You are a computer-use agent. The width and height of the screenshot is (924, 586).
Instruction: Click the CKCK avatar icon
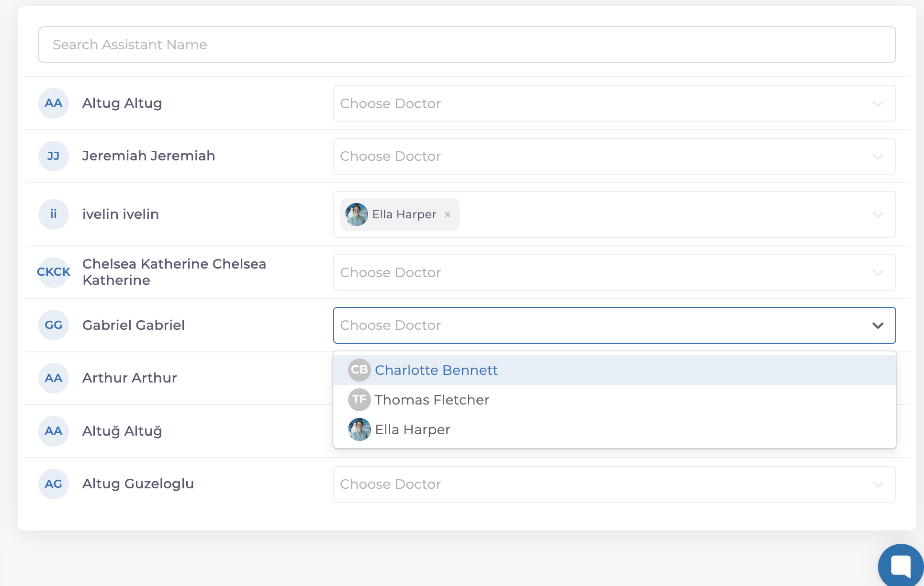click(54, 272)
